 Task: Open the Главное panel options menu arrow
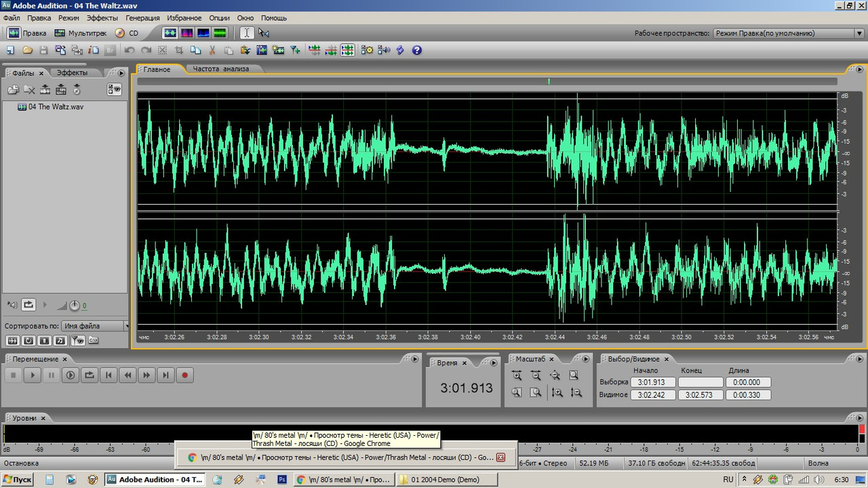(859, 68)
